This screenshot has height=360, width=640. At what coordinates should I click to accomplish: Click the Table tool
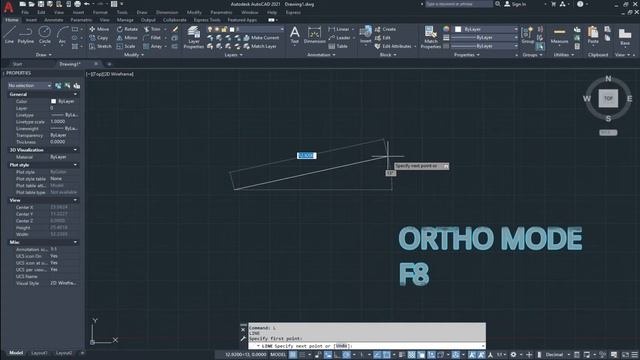coord(338,46)
